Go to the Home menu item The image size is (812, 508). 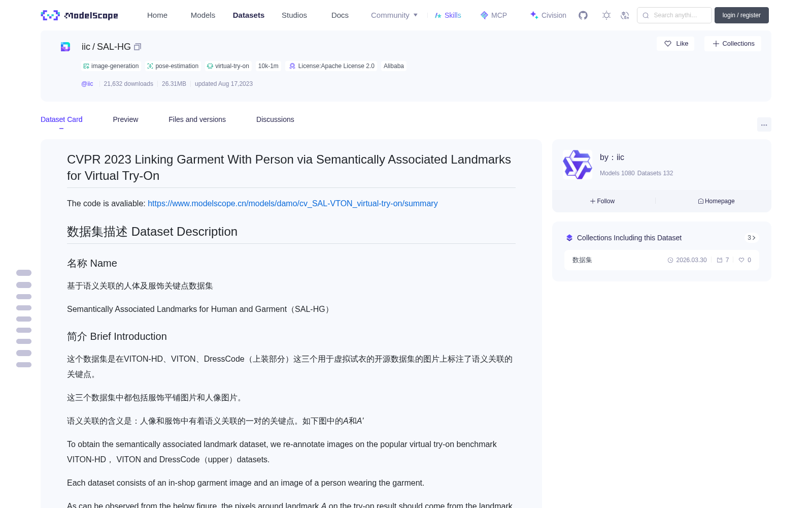point(157,15)
